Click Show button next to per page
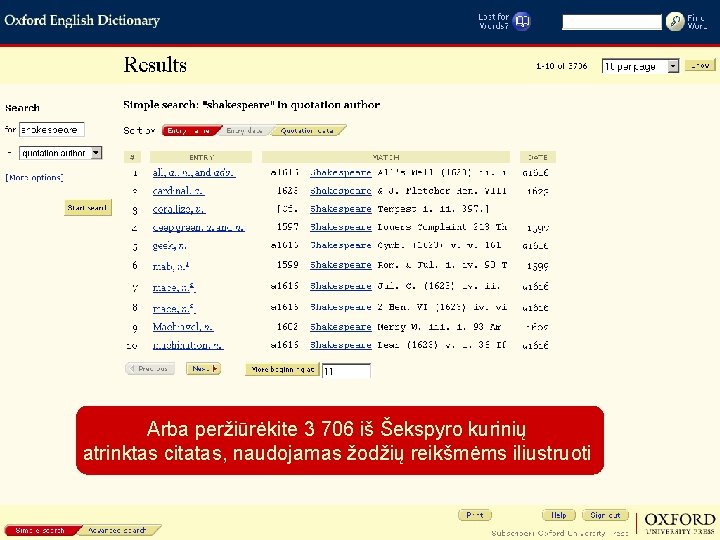 point(700,66)
